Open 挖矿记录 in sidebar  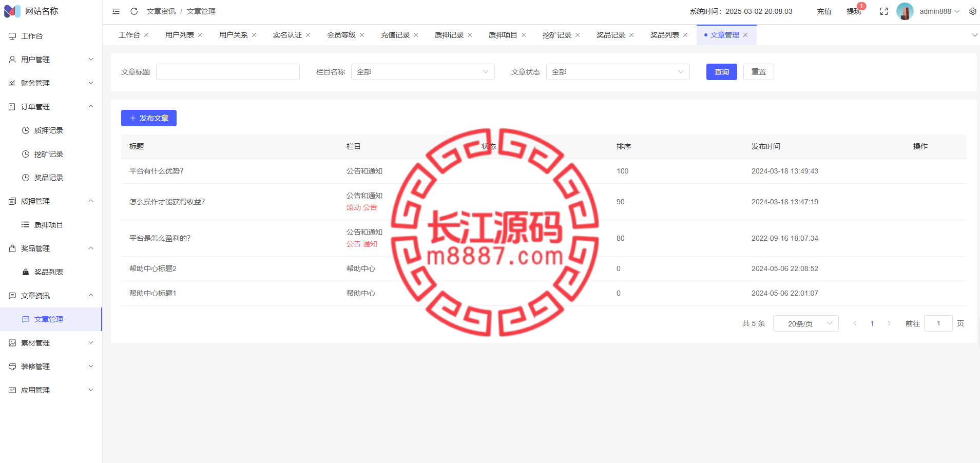51,154
